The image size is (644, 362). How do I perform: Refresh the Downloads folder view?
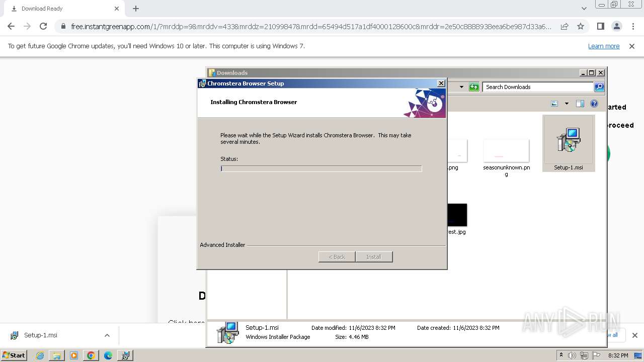pyautogui.click(x=474, y=87)
